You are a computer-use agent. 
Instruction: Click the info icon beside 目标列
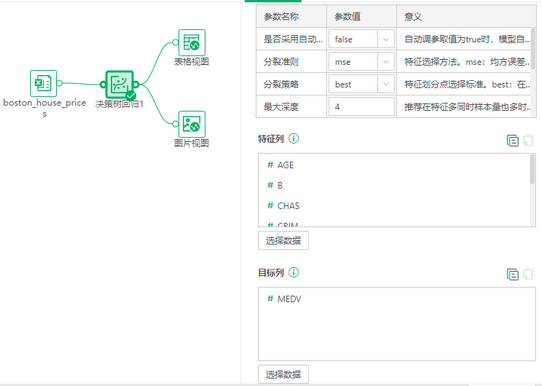click(x=293, y=272)
